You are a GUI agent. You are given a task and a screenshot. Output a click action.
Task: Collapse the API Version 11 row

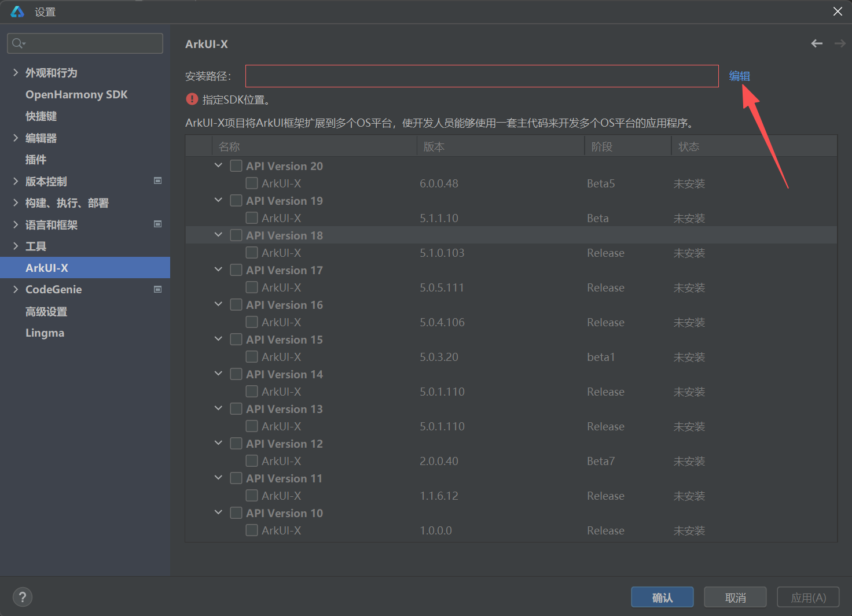click(x=218, y=478)
